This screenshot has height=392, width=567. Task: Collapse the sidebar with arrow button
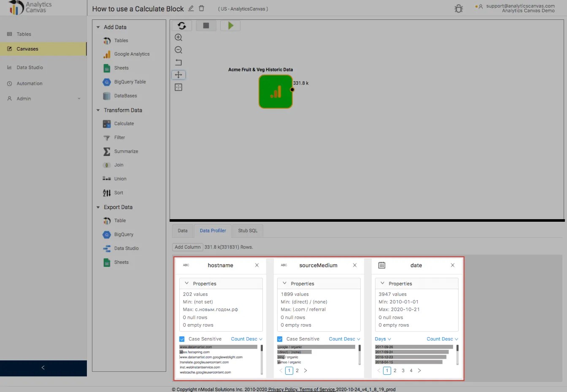(43, 368)
